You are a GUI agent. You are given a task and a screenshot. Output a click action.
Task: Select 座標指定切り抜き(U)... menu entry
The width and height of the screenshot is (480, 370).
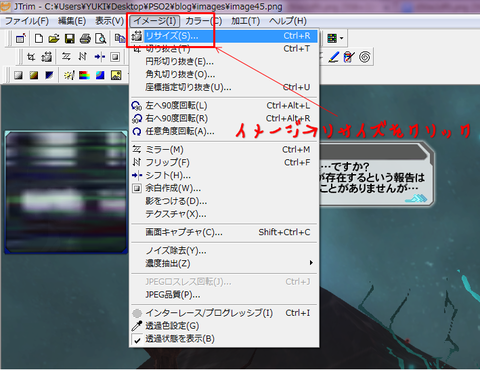pyautogui.click(x=224, y=87)
